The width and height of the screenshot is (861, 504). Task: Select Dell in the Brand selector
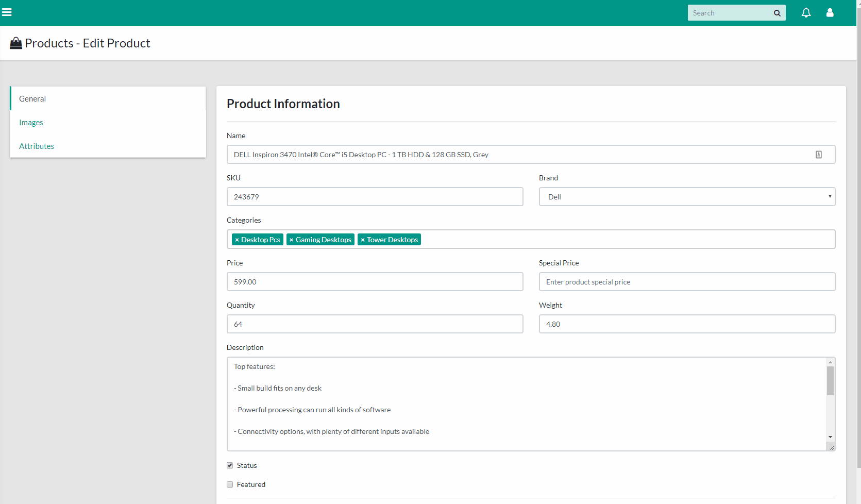[x=687, y=196]
